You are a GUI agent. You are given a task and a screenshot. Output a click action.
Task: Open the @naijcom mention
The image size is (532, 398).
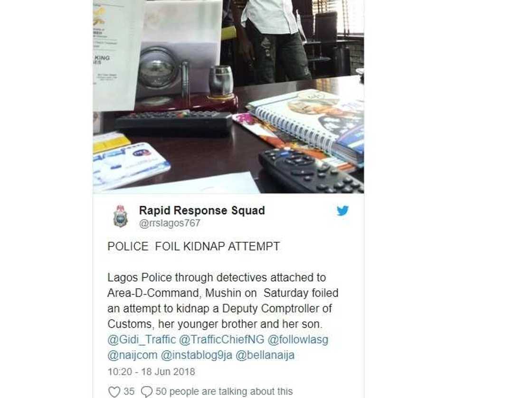tap(133, 355)
